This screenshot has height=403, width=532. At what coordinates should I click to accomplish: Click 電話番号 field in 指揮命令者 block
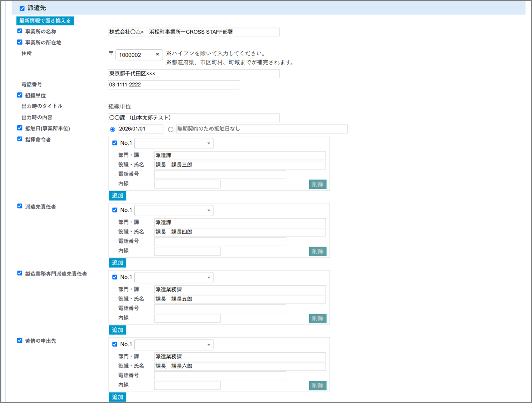220,174
